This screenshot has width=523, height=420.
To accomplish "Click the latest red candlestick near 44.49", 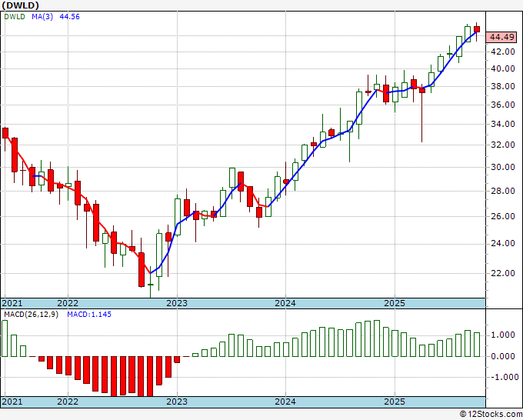I will click(x=477, y=29).
